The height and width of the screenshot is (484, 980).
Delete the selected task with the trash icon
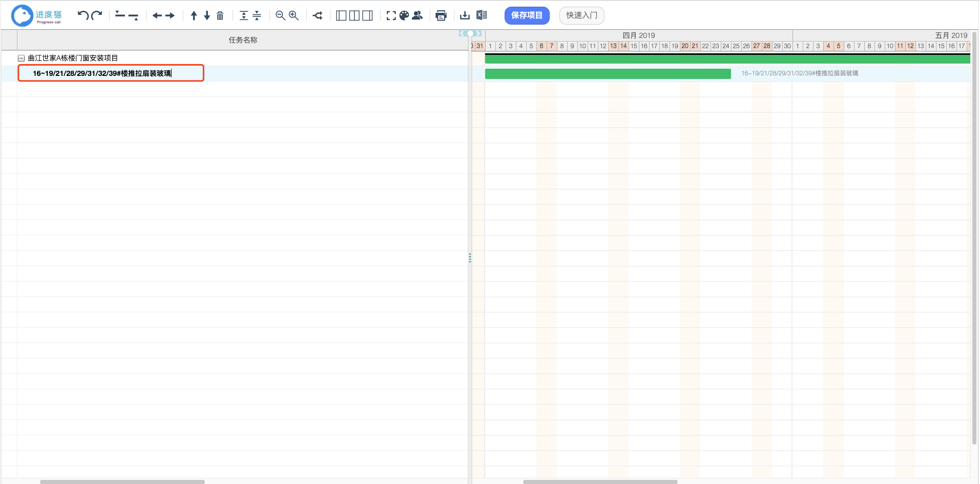(x=220, y=15)
